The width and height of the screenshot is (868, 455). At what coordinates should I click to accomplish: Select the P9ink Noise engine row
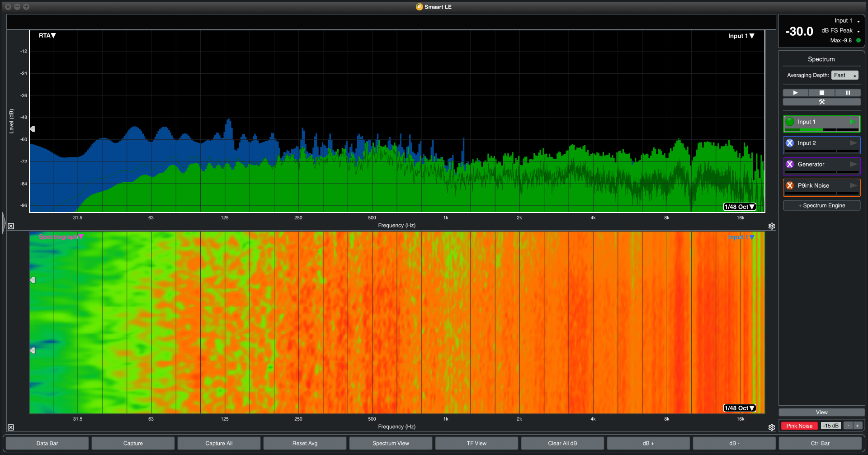(821, 187)
